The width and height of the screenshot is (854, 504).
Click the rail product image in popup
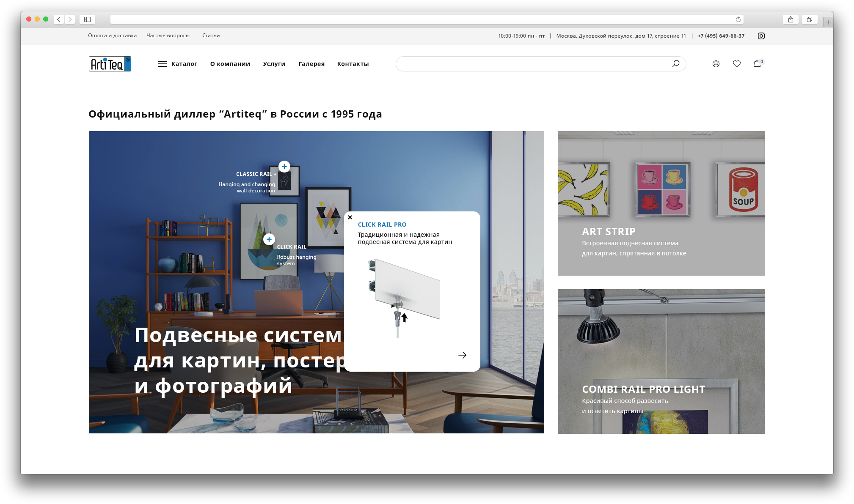pyautogui.click(x=404, y=298)
